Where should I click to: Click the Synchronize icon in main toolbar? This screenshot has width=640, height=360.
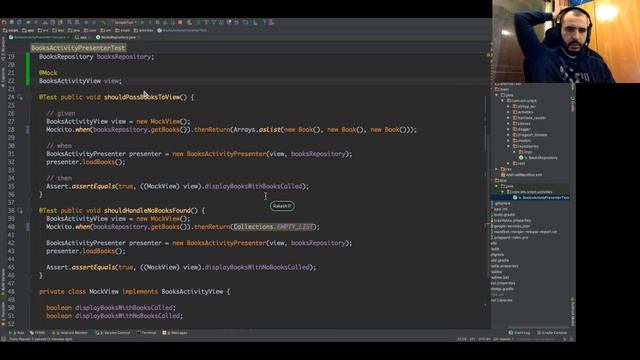[x=19, y=22]
